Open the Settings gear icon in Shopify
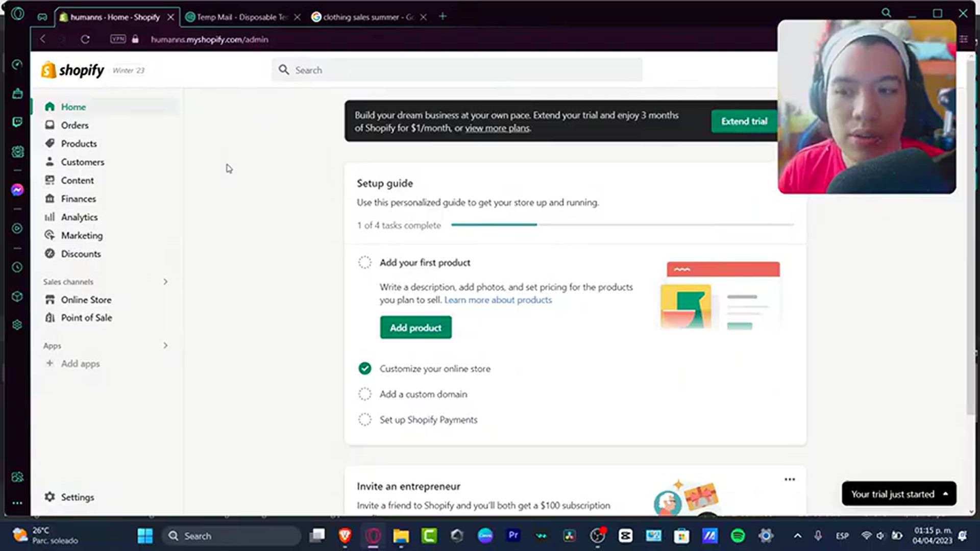This screenshot has width=980, height=551. click(50, 496)
